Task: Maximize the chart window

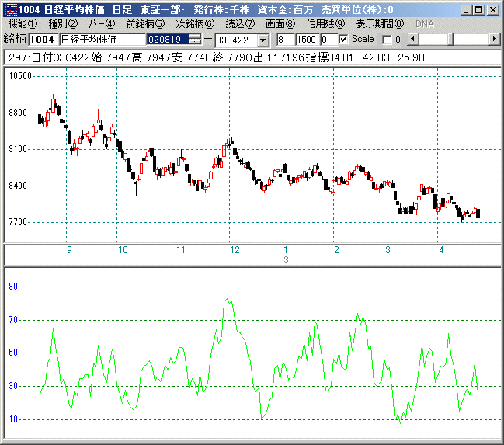Action: tap(479, 10)
